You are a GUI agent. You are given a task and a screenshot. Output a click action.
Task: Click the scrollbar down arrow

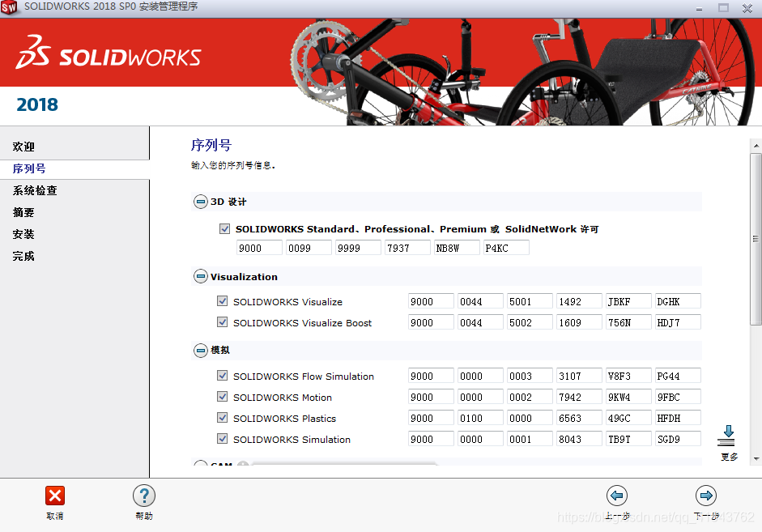pyautogui.click(x=756, y=458)
